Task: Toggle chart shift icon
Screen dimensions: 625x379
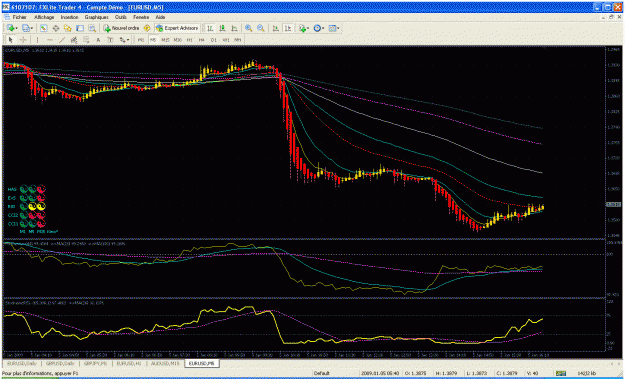Action: tap(288, 28)
